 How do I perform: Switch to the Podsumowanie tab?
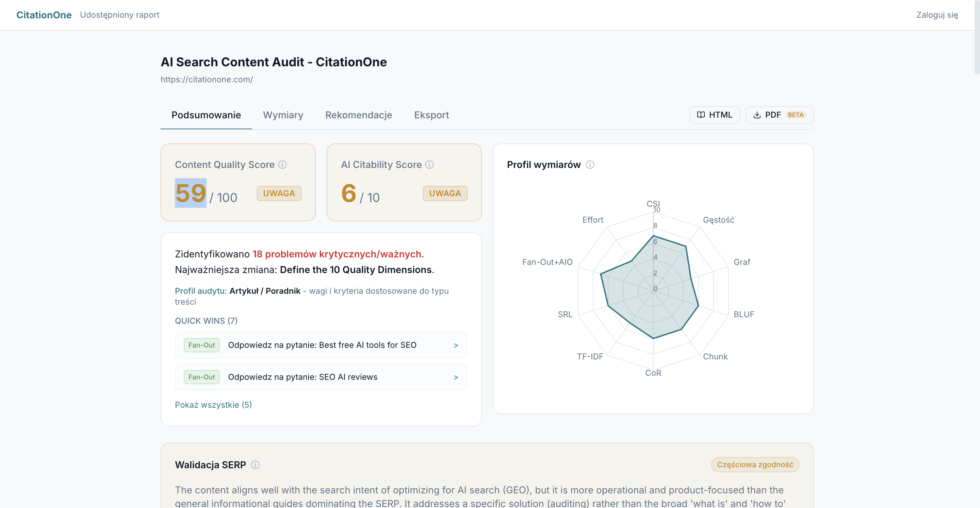click(206, 115)
